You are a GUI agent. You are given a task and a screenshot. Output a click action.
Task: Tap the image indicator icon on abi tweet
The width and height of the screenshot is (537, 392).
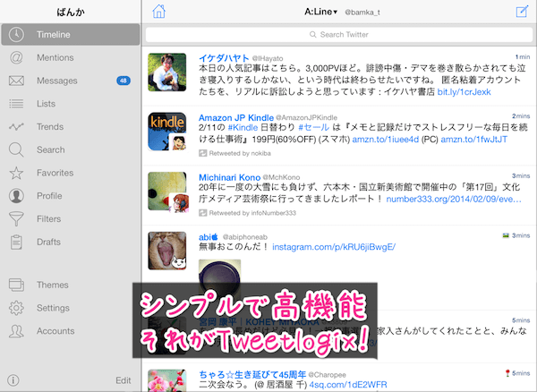506,235
